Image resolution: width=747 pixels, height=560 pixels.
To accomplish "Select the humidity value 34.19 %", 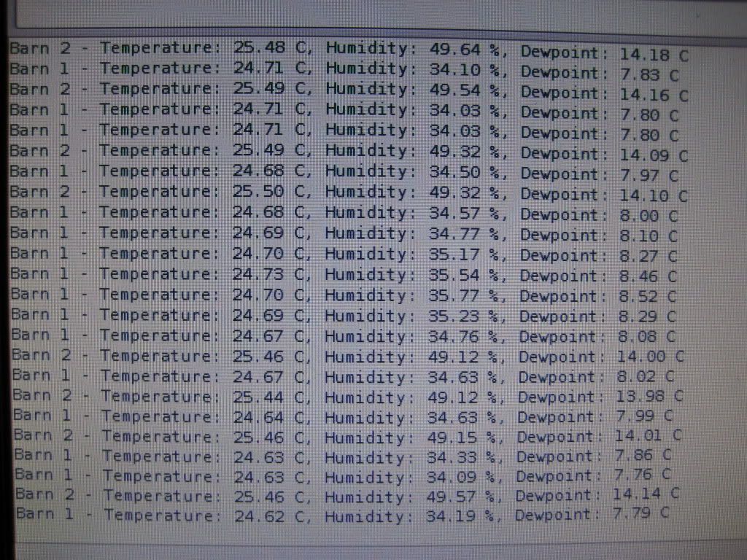I will [461, 517].
